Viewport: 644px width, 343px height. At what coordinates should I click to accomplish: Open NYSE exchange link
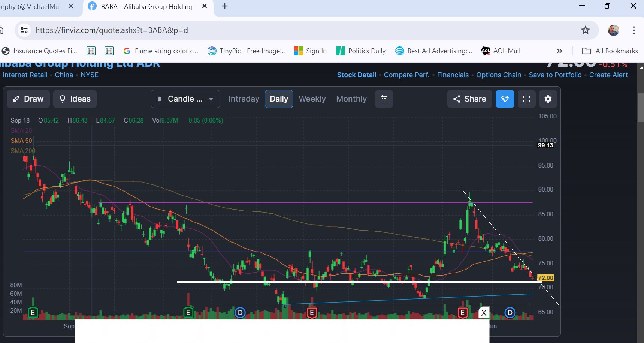tap(90, 75)
